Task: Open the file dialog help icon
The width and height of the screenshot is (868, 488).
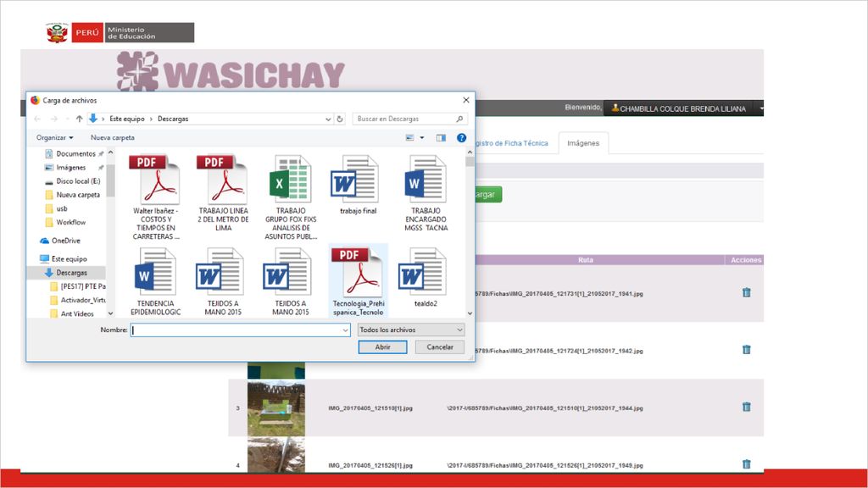Action: point(461,138)
